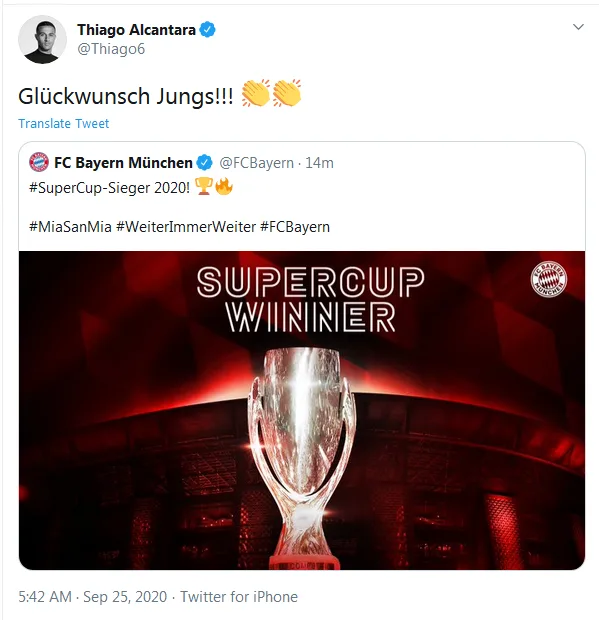Click the 14m timestamp on quoted tweet
This screenshot has width=599, height=620.
[319, 163]
